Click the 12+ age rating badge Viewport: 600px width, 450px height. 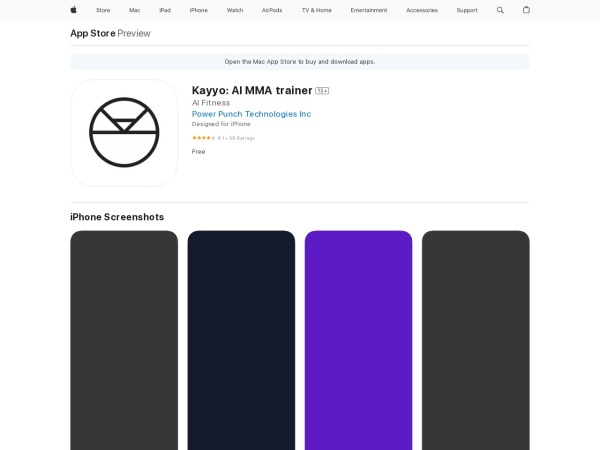(x=322, y=91)
